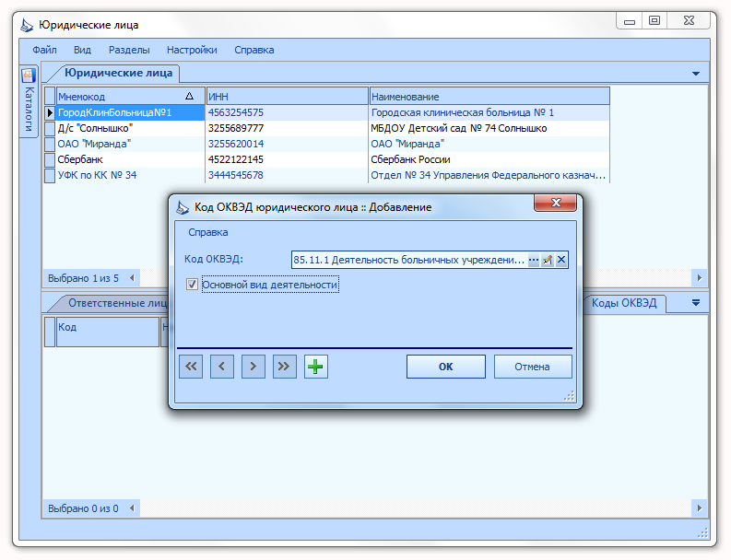Open the Справка menu in main window
The height and width of the screenshot is (560, 731).
point(254,50)
